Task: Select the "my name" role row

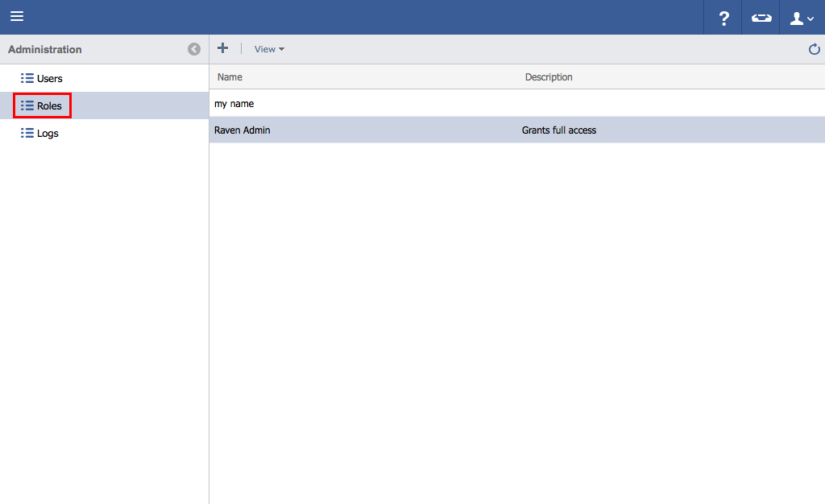Action: [234, 104]
